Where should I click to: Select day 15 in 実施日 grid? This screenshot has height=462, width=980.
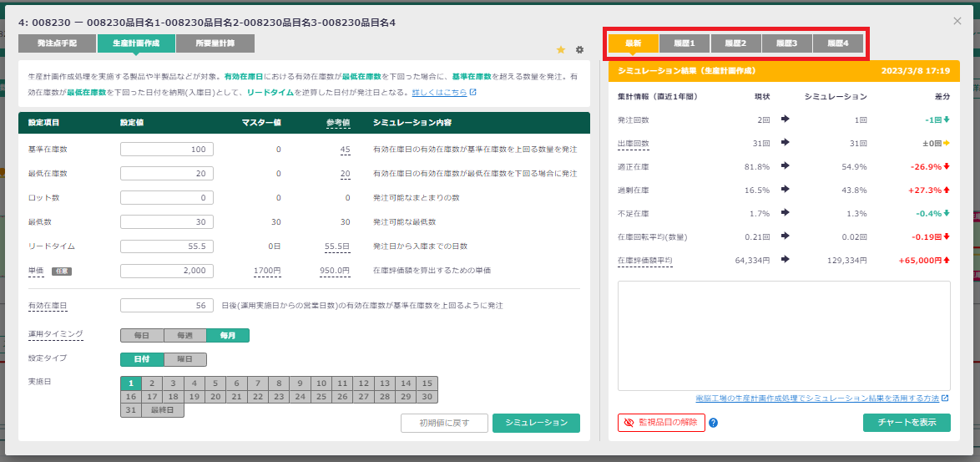427,383
